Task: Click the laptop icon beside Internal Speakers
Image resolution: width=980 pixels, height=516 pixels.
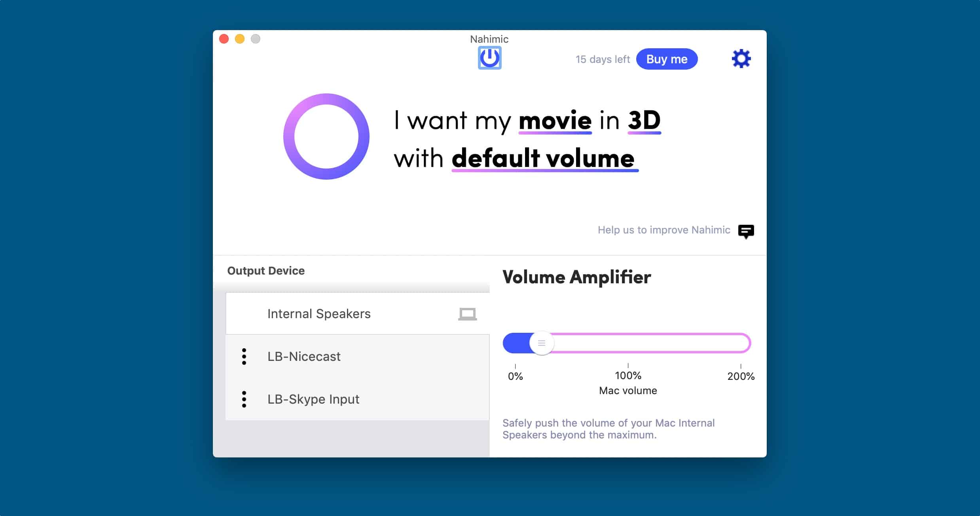Action: click(467, 314)
